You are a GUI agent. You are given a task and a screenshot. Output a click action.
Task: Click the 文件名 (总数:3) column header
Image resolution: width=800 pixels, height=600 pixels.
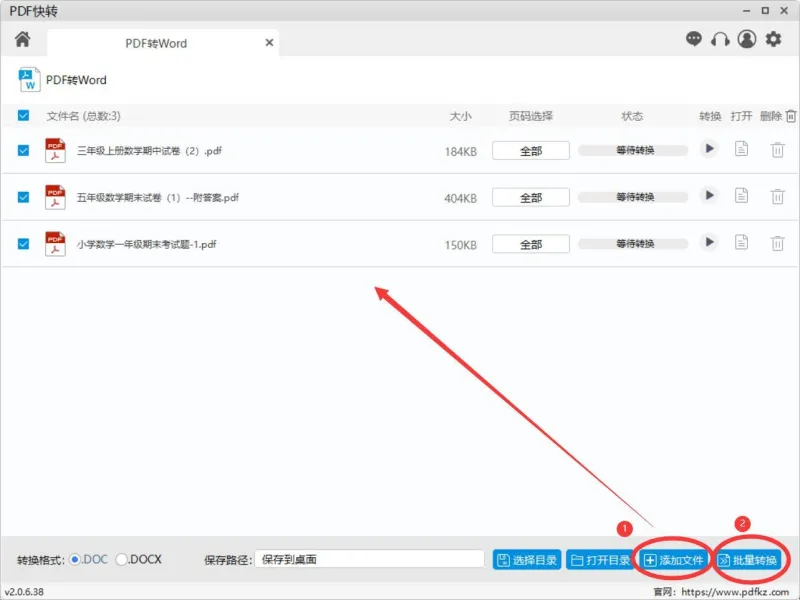pos(84,116)
